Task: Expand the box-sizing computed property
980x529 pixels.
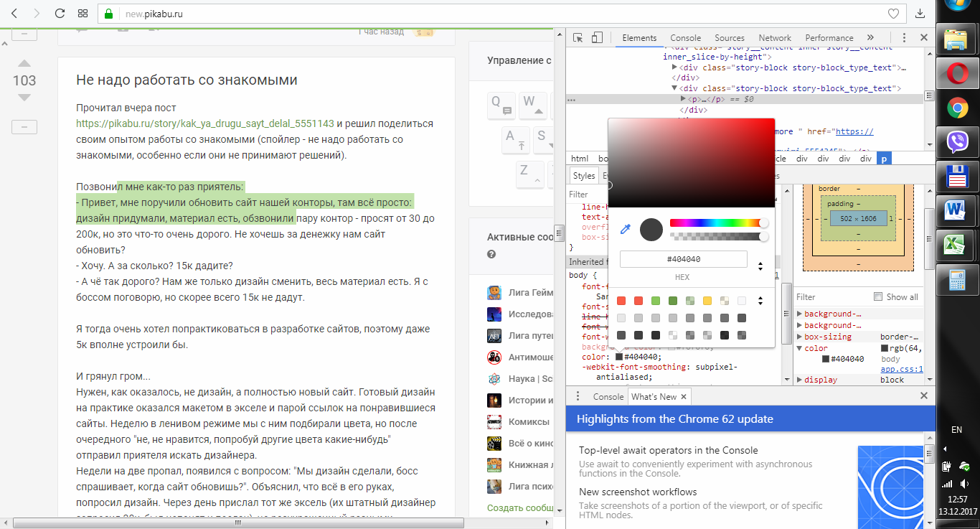Action: pyautogui.click(x=799, y=337)
